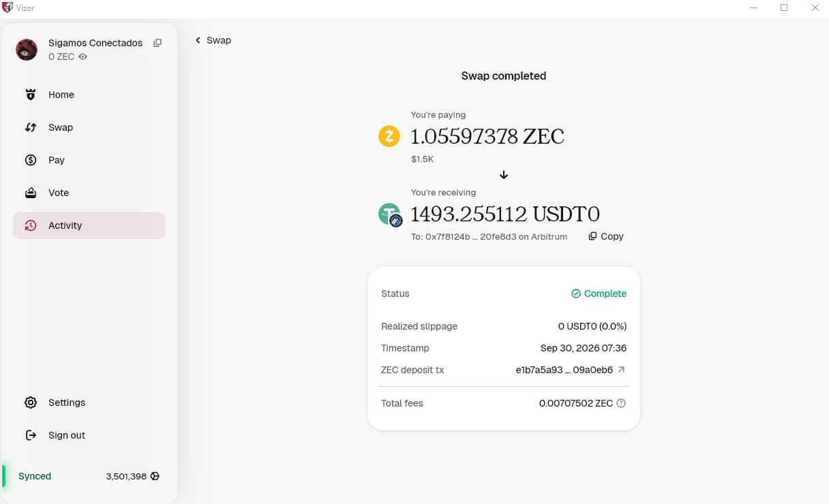Toggle ZEC balance visibility eye icon

(83, 57)
